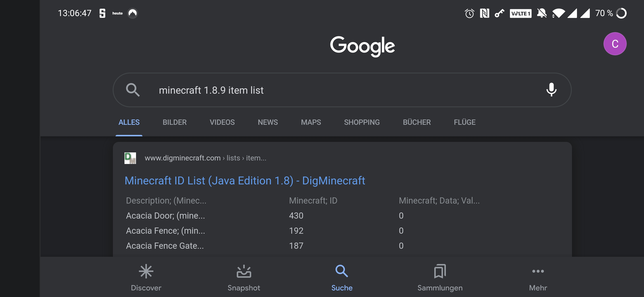Open Sammlungen collections
This screenshot has width=644, height=297.
pyautogui.click(x=440, y=278)
